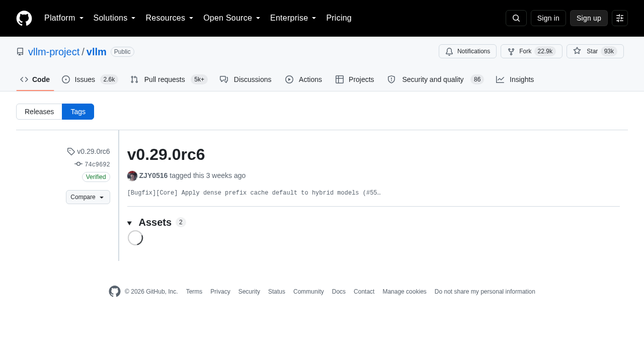Screen dimensions: 644x362
Task: Open commit 74c9692
Action: point(97,164)
